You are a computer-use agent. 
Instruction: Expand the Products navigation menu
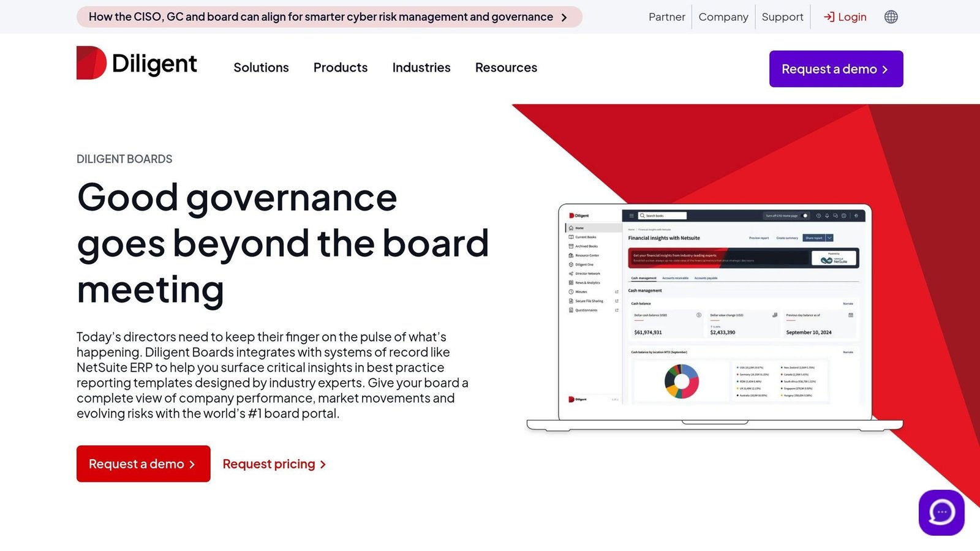(x=341, y=67)
